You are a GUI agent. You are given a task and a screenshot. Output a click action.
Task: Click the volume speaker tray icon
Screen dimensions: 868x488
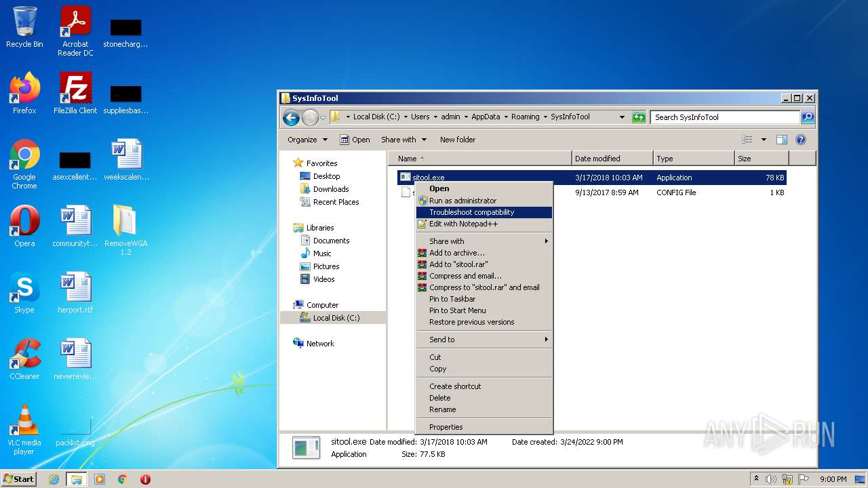pos(771,479)
